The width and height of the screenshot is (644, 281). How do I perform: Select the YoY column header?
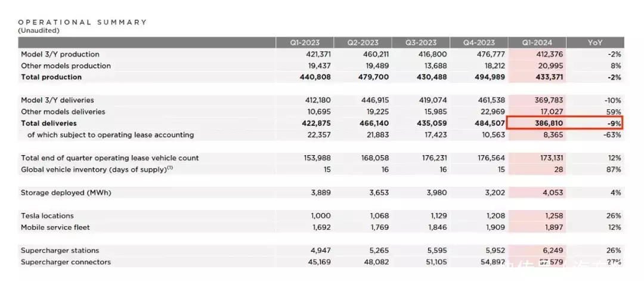coord(595,42)
